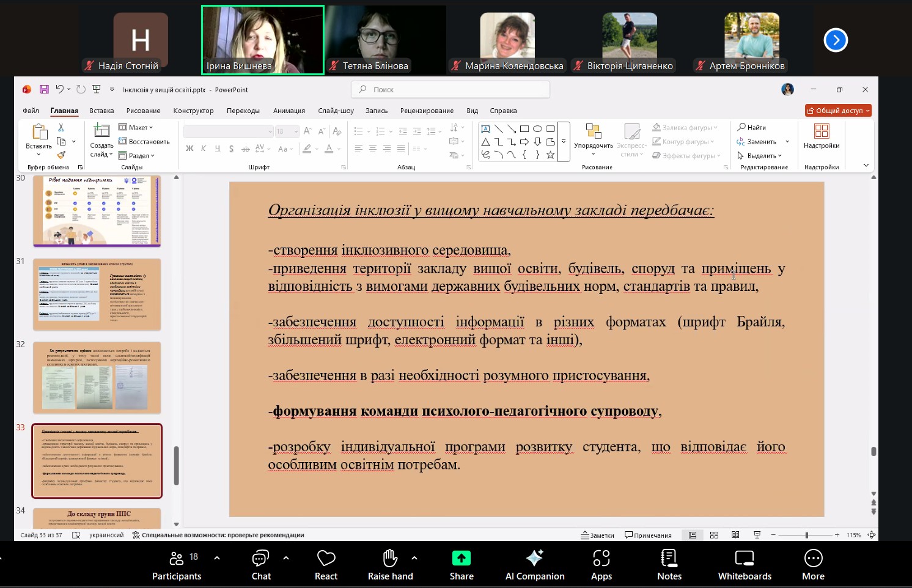Viewport: 912px width, 588px height.
Task: Select the Text Box drawing tool
Action: tap(486, 128)
